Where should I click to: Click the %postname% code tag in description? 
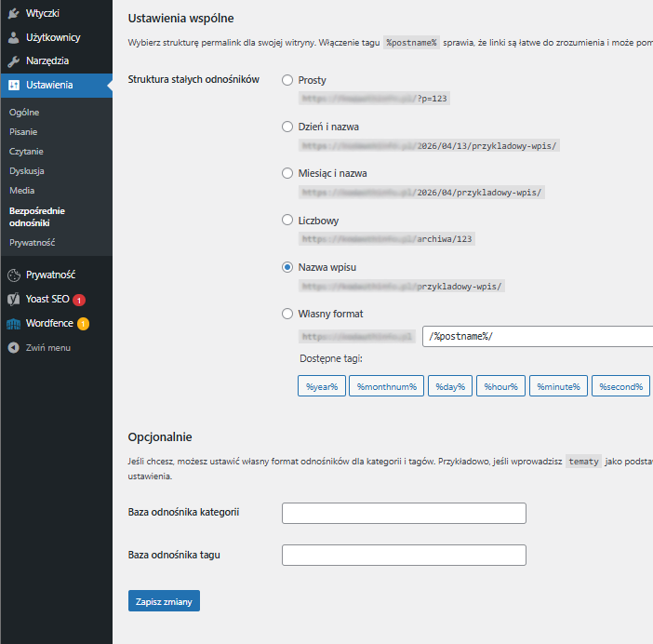point(411,43)
